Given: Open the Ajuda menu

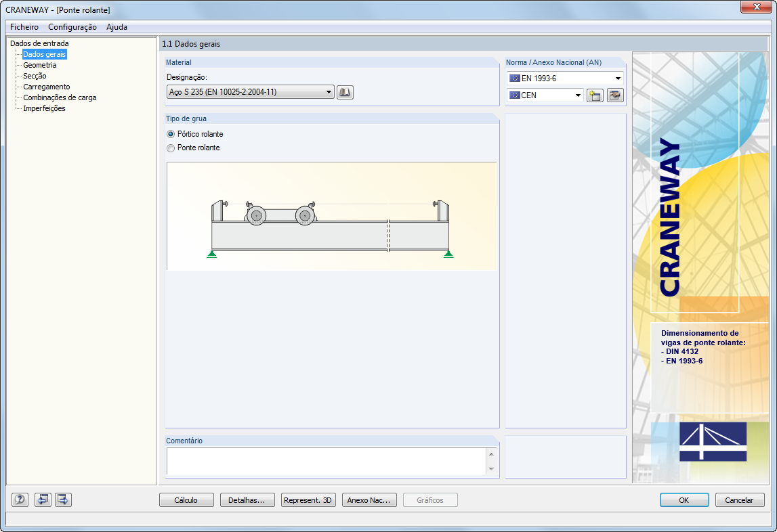Looking at the screenshot, I should click(117, 27).
